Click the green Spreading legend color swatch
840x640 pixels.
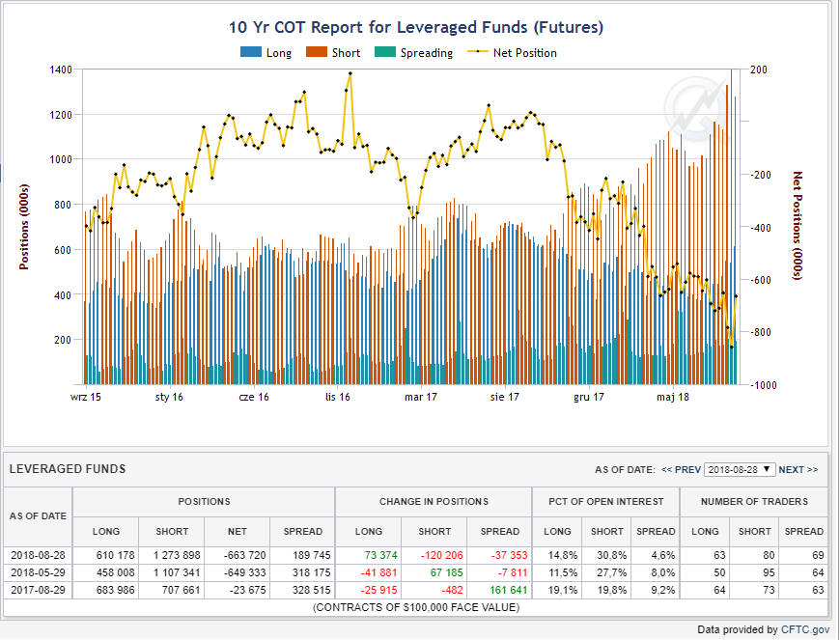tap(384, 52)
